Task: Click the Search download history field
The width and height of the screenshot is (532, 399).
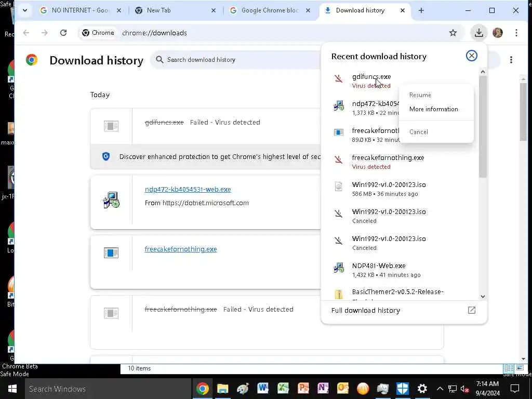Action: tap(234, 60)
